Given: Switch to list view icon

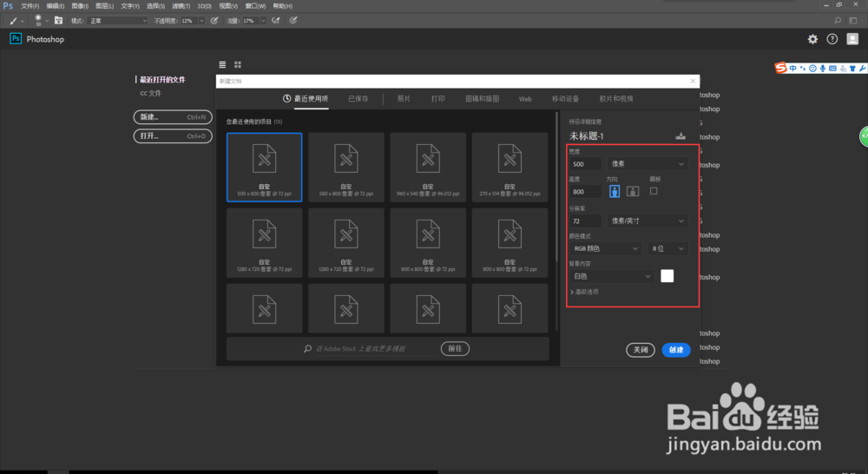Looking at the screenshot, I should click(222, 65).
